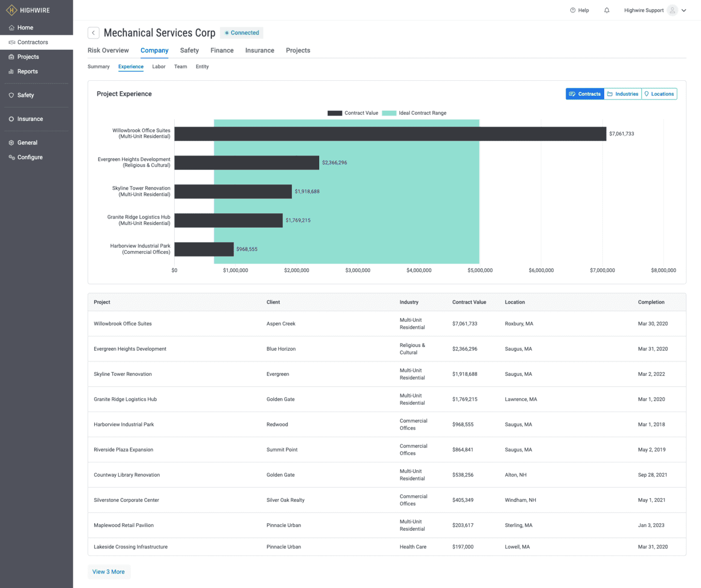Open the Help link in header
Viewport: 701px width, 588px height.
580,10
